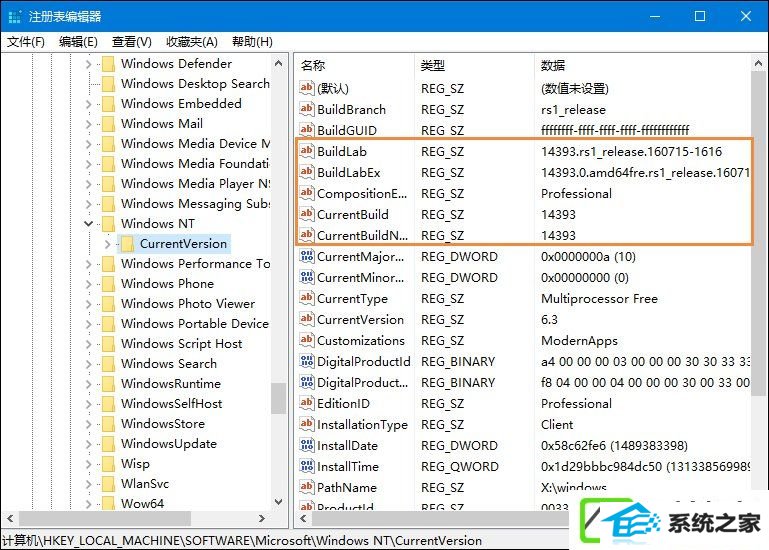Image resolution: width=769 pixels, height=550 pixels.
Task: Click the (默认) default value icon
Action: coord(307,88)
